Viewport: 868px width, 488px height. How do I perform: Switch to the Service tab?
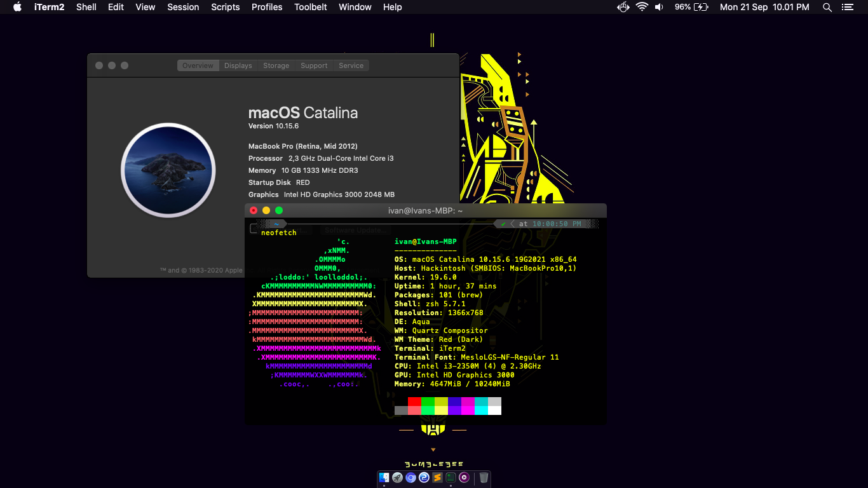tap(351, 65)
